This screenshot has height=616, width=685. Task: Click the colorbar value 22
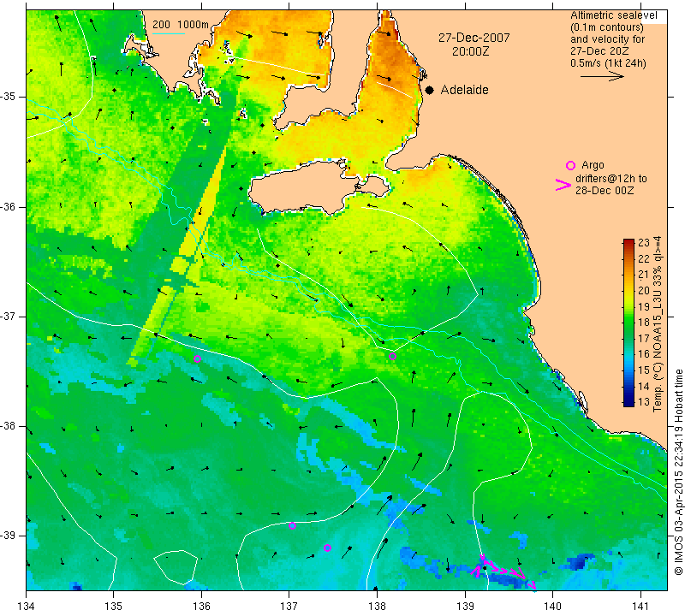pyautogui.click(x=644, y=259)
